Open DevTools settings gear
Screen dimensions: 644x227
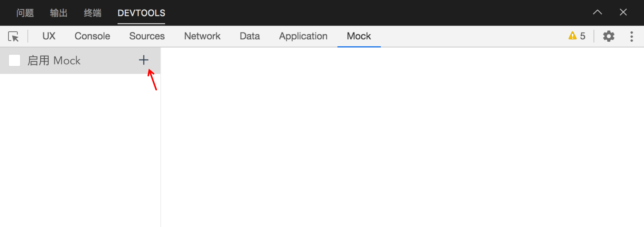608,36
